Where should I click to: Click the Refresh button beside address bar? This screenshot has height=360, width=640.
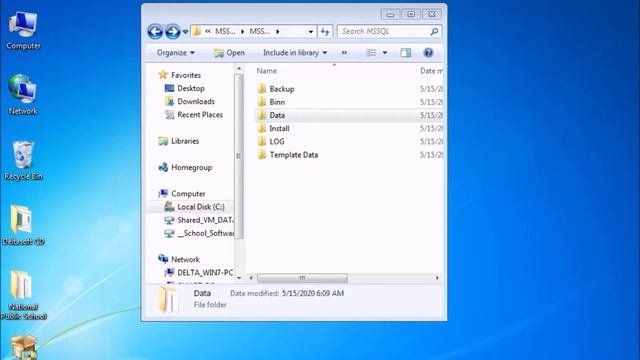tap(325, 31)
